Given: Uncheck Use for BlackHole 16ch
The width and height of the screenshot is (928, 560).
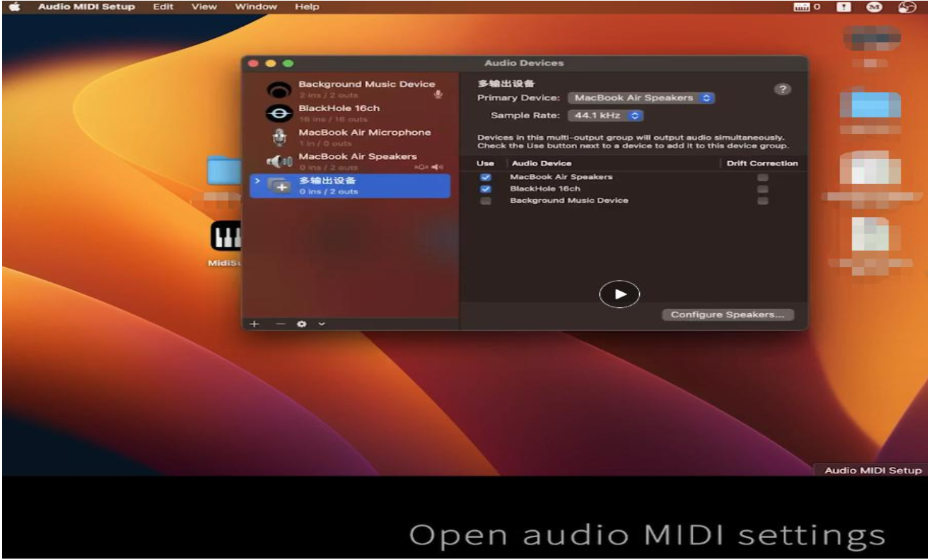Looking at the screenshot, I should pyautogui.click(x=486, y=189).
